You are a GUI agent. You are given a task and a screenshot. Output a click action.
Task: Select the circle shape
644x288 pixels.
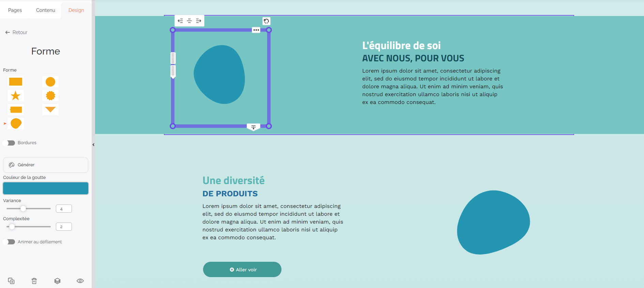click(50, 82)
